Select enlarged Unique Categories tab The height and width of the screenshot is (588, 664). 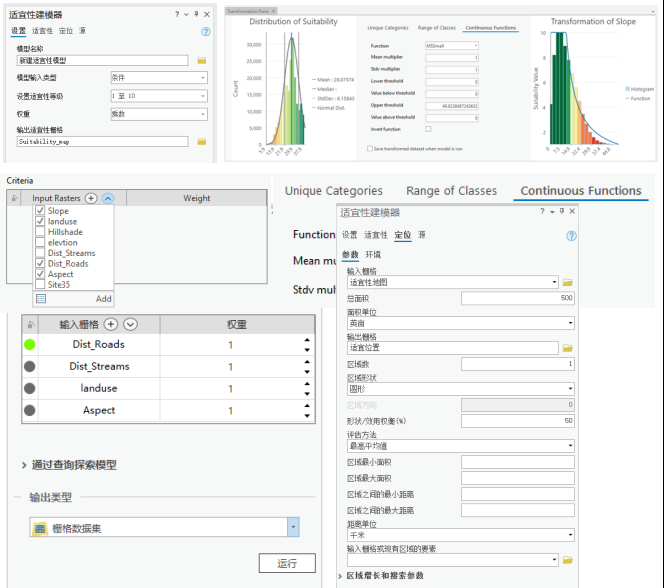[334, 191]
